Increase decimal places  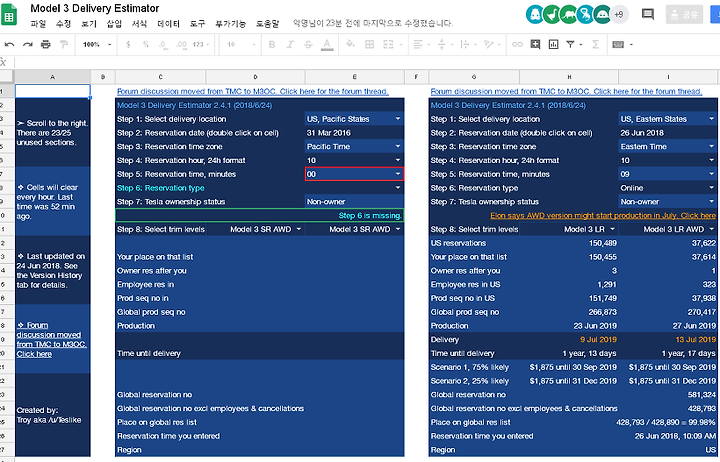point(181,45)
